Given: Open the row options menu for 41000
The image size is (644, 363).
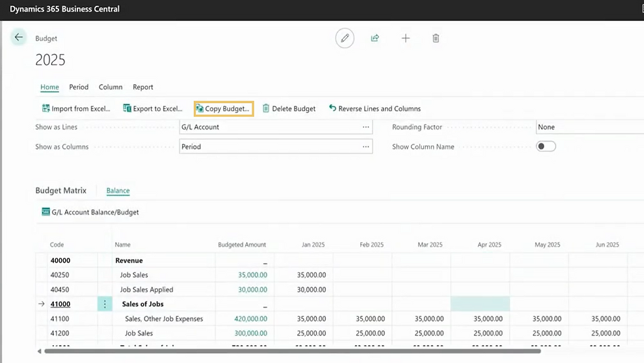Looking at the screenshot, I should pos(104,304).
